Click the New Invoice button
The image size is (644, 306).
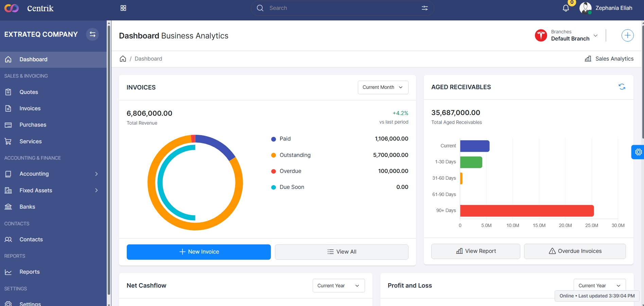198,252
